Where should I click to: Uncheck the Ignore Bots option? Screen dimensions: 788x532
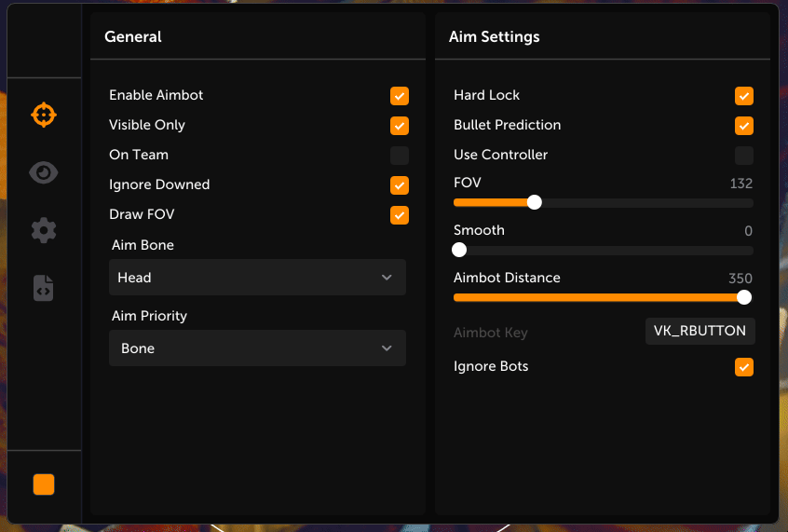(x=744, y=367)
